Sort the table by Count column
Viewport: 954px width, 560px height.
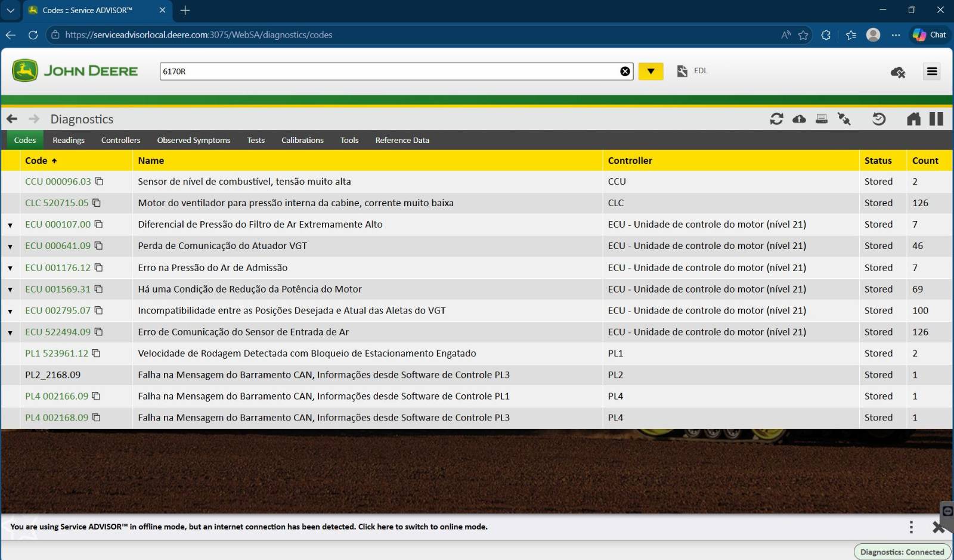[x=925, y=160]
